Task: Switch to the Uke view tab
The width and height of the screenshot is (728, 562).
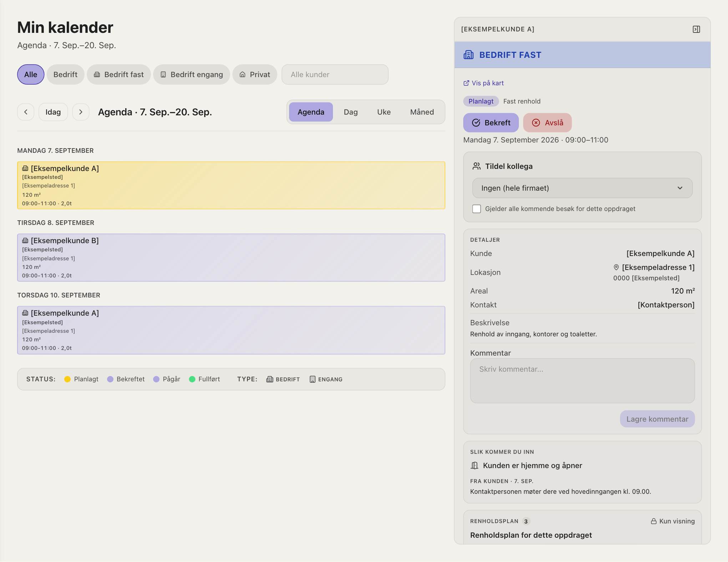Action: point(384,112)
